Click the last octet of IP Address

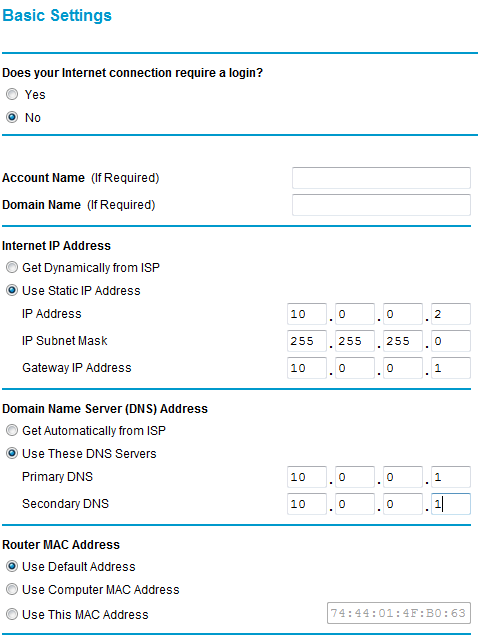click(451, 314)
